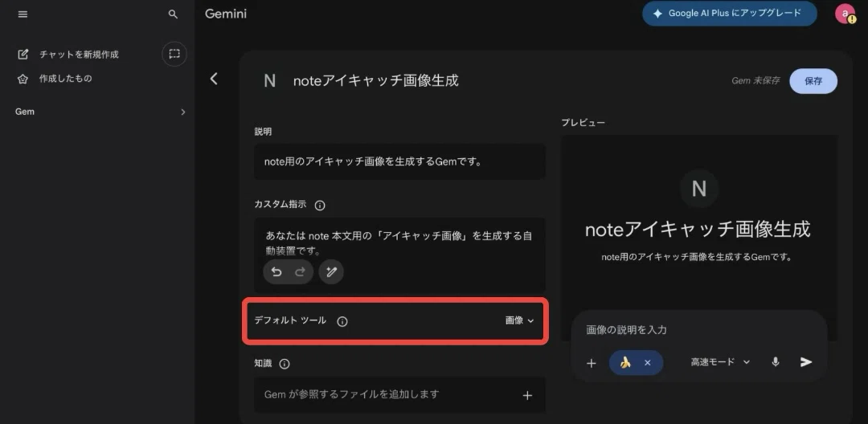Open the hamburger main menu

point(23,14)
